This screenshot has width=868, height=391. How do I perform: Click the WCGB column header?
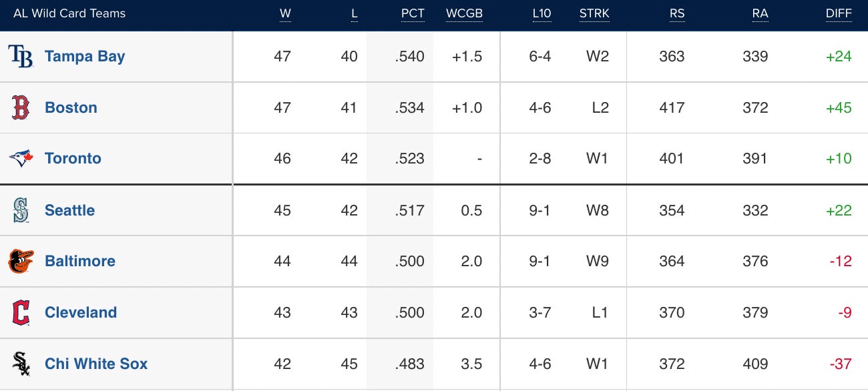point(464,14)
